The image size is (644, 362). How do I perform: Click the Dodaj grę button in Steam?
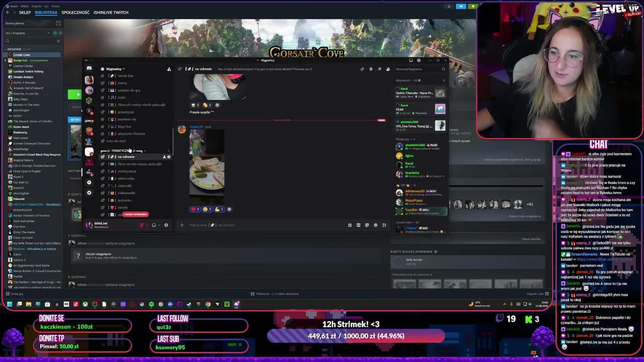click(x=14, y=294)
